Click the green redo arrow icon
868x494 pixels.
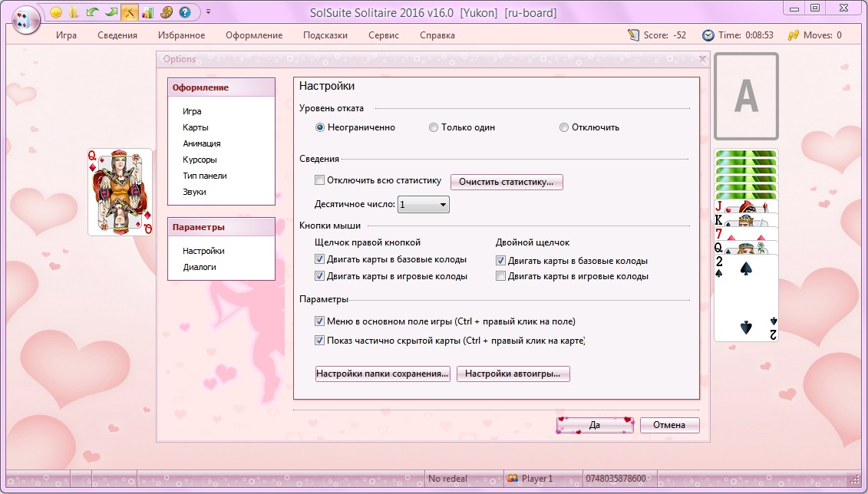click(111, 12)
